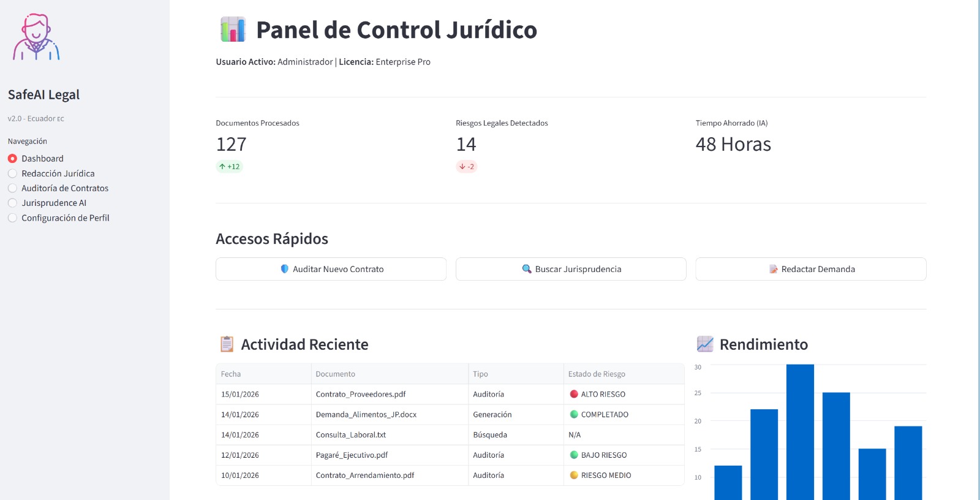The width and height of the screenshot is (980, 500).
Task: Click the green BAJO RIESGO status dot
Action: (x=574, y=455)
